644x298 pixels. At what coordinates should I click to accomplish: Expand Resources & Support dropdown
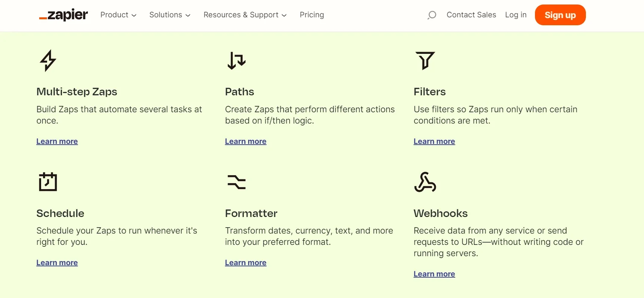pyautogui.click(x=245, y=15)
